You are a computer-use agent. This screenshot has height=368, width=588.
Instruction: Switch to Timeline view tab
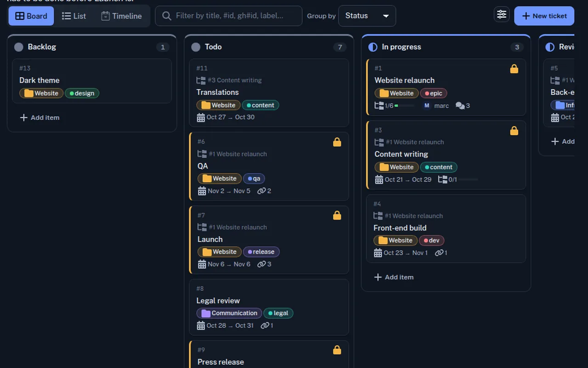pos(122,16)
